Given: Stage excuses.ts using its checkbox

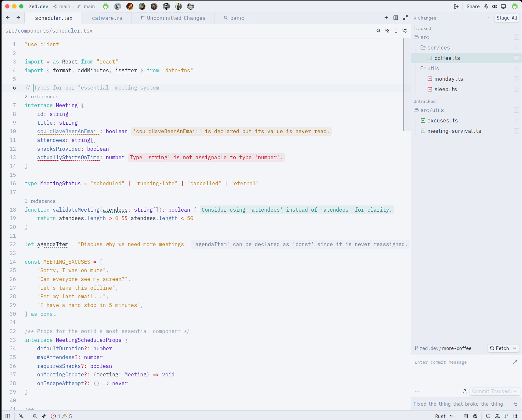Looking at the screenshot, I should (x=516, y=120).
